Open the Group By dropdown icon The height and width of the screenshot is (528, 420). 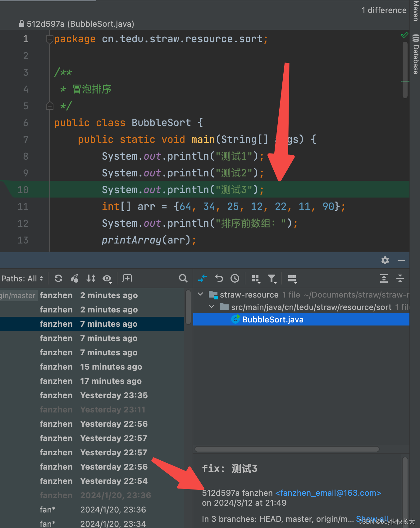click(256, 279)
